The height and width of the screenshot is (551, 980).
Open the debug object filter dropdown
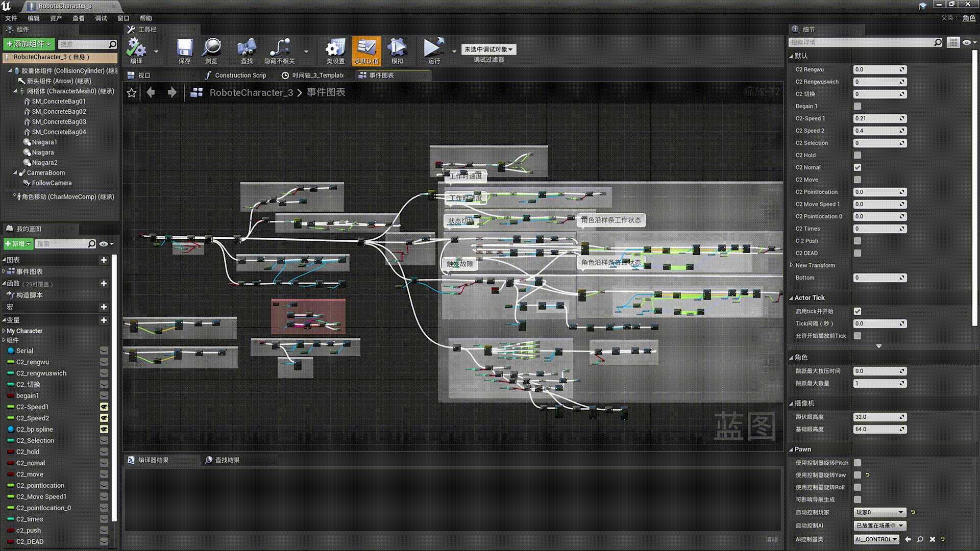point(488,49)
